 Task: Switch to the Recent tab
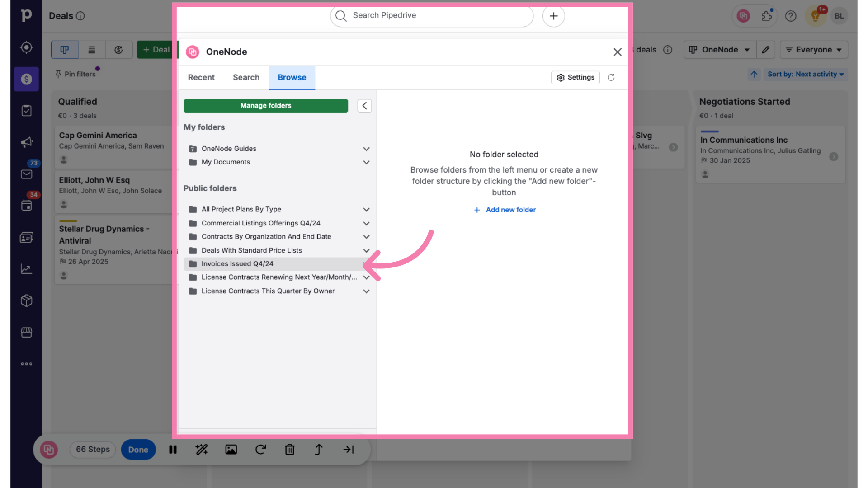201,78
